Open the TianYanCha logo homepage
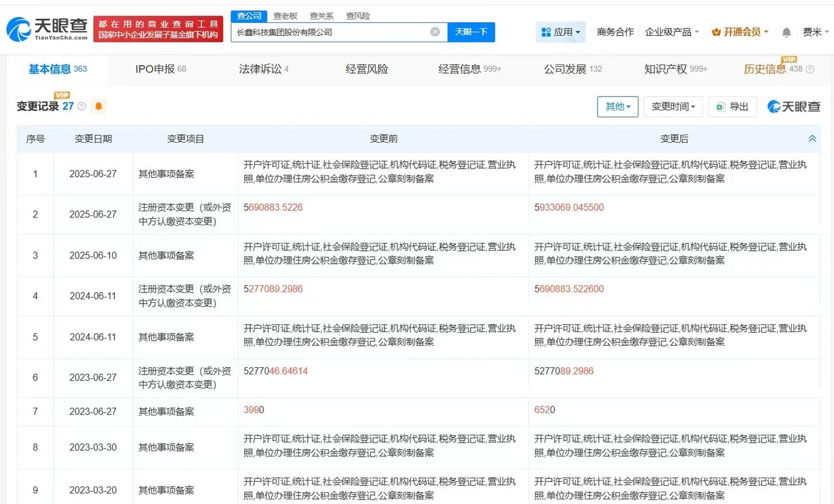The image size is (834, 504). point(47,29)
